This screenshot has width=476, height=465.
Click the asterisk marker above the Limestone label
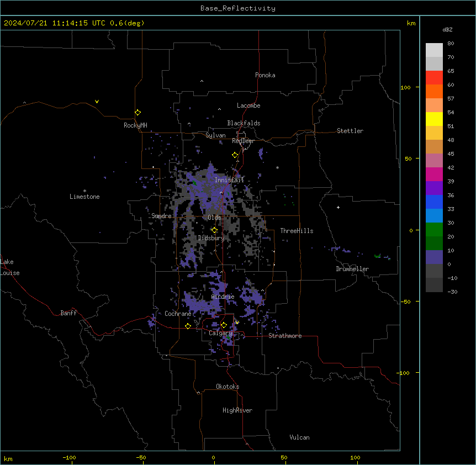[x=84, y=191]
